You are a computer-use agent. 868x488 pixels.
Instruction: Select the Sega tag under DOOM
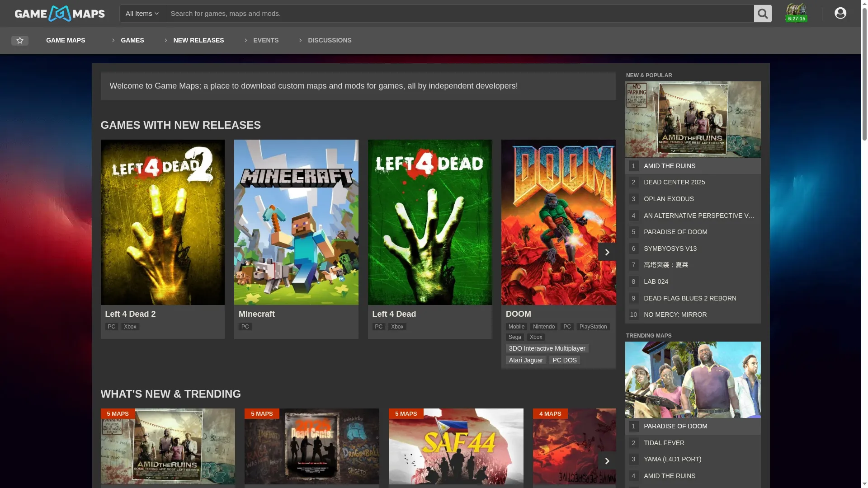(515, 337)
